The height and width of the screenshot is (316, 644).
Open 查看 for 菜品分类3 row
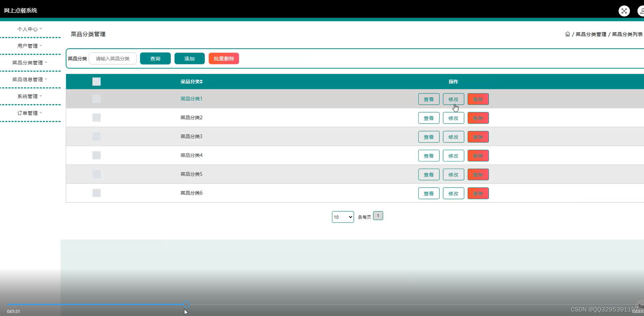point(429,137)
